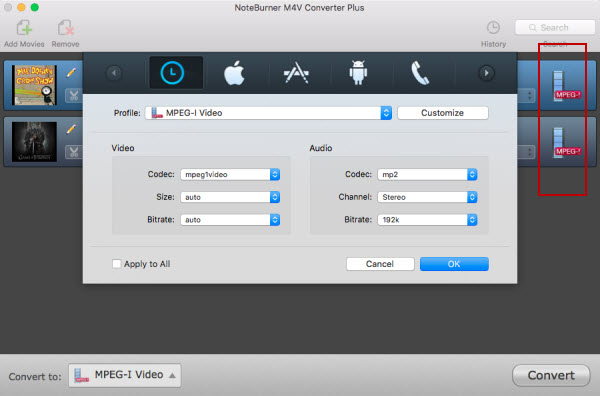Open the History panel icon
Image resolution: width=600 pixels, height=396 pixels.
point(493,28)
